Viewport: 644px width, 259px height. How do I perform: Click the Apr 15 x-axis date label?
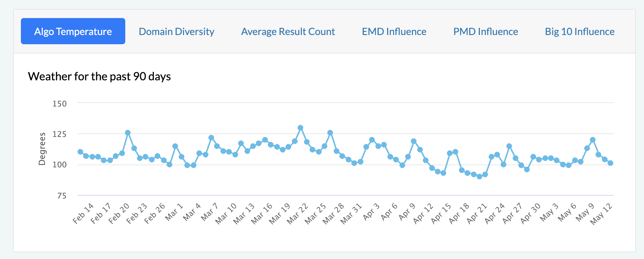click(x=441, y=213)
